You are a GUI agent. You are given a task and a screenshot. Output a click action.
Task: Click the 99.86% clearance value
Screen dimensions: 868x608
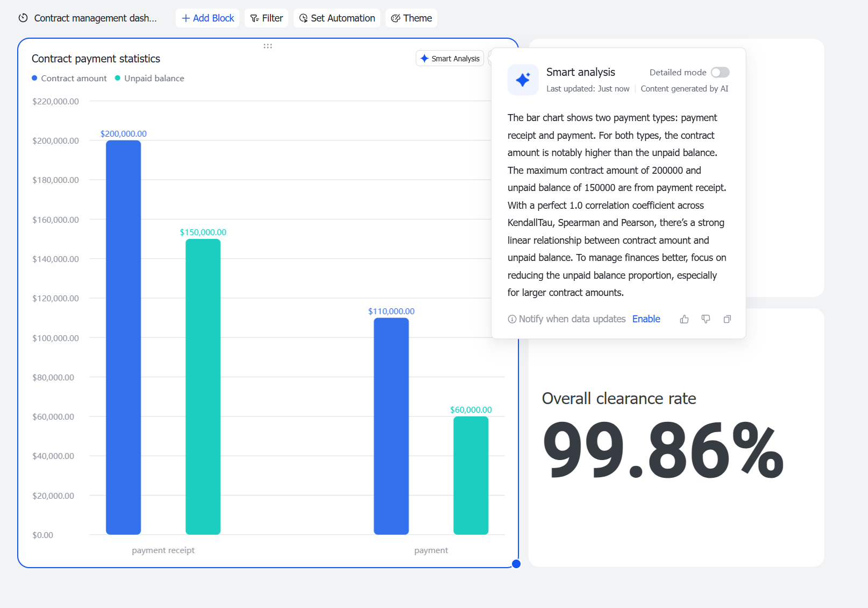coord(663,450)
